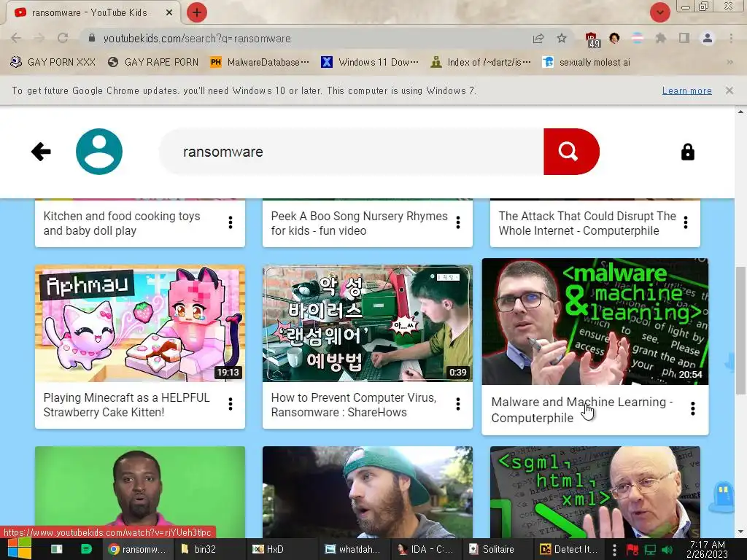Open options for How to Prevent Computer Virus video
Viewport: 747px width, 560px height.
point(458,404)
